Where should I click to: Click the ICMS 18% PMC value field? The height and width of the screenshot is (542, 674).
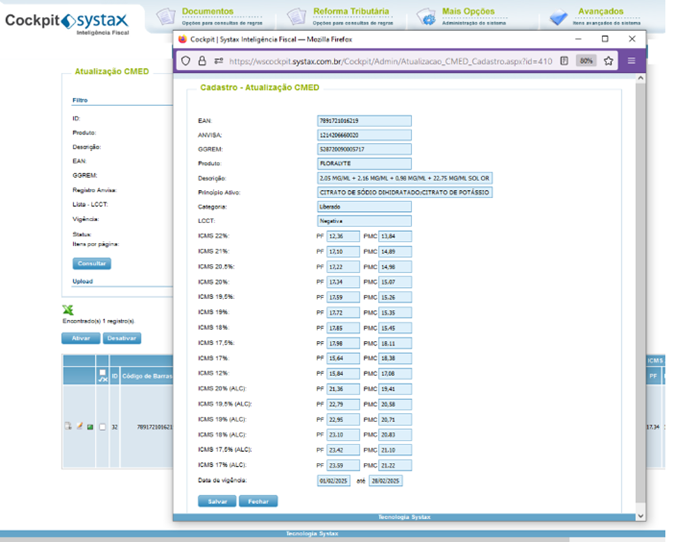(x=395, y=328)
